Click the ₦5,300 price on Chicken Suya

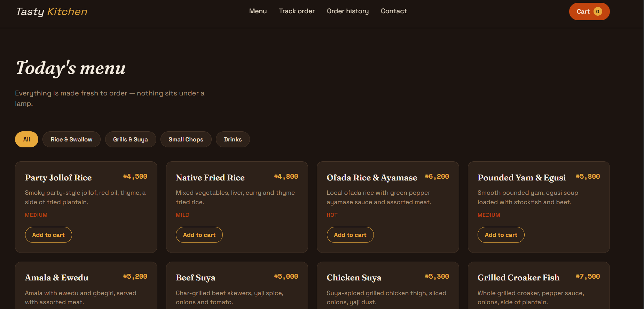[x=437, y=277]
